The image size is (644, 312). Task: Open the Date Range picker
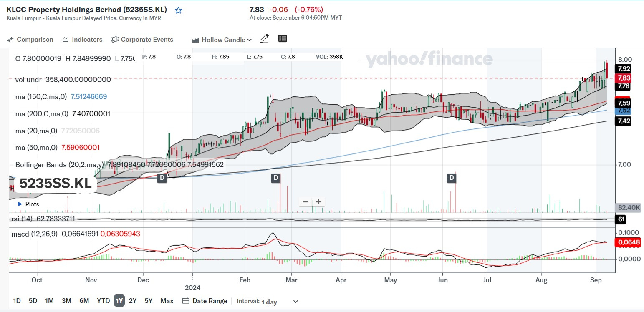coord(205,301)
